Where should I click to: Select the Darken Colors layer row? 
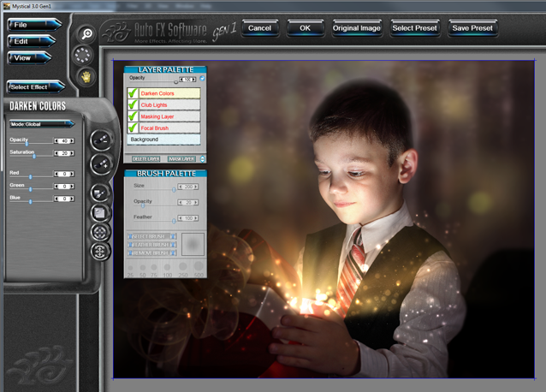point(169,93)
